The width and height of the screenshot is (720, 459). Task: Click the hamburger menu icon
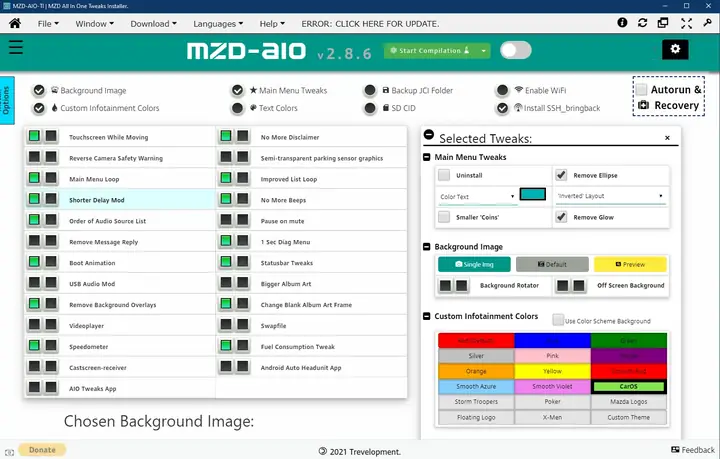click(17, 49)
